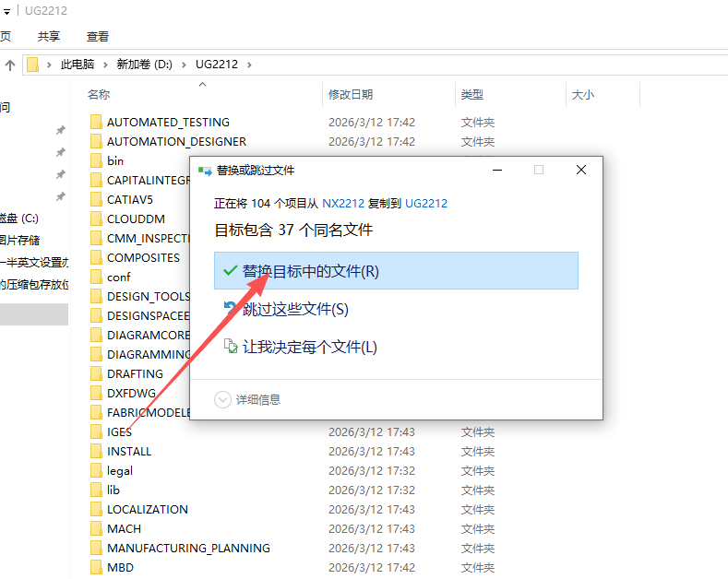Screen dimensions: 728x579
Task: Click the DIAGRAMMING folder name
Action: click(x=149, y=354)
